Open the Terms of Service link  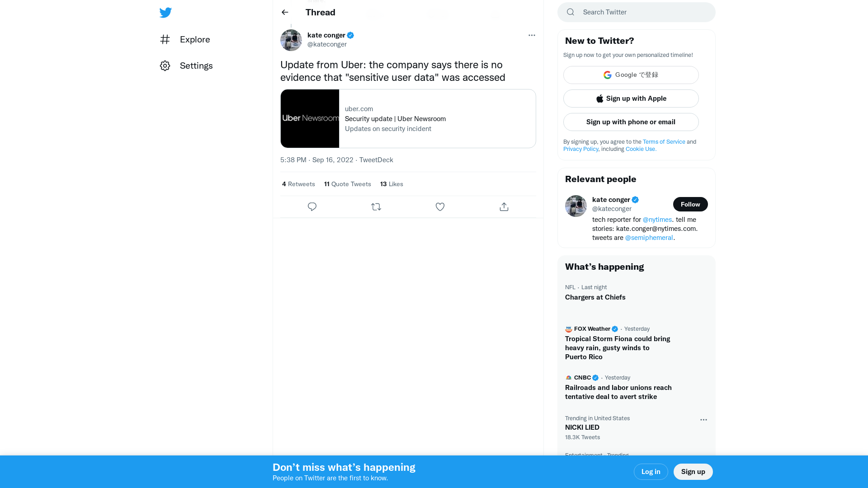pyautogui.click(x=664, y=141)
